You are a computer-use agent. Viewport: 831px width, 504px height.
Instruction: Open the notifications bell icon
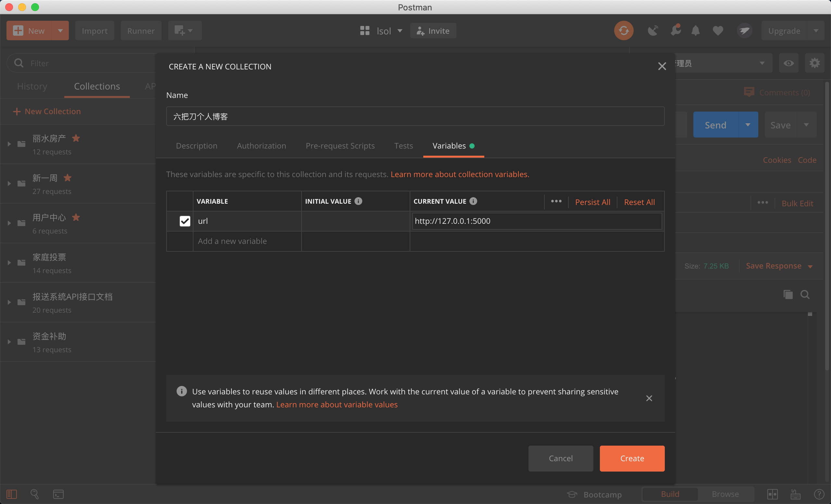pos(695,31)
